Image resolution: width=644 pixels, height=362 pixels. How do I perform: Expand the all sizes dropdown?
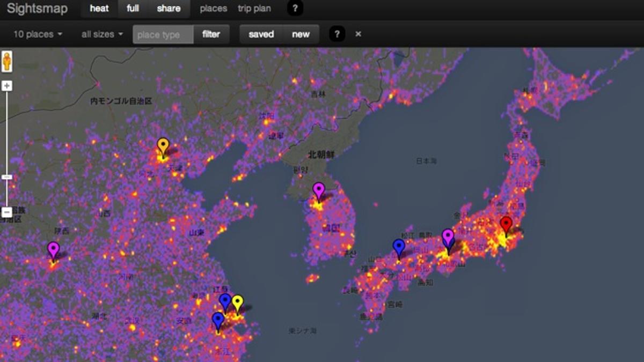(x=102, y=34)
